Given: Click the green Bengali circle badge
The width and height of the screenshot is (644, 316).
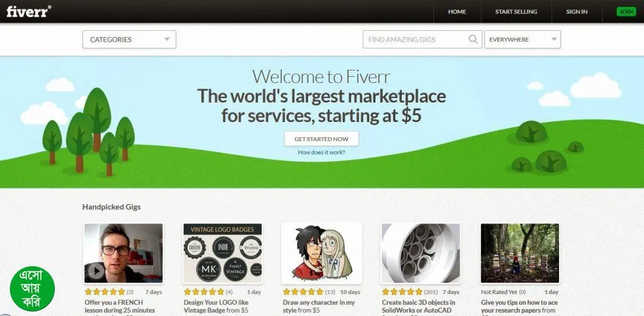Looking at the screenshot, I should click(33, 289).
